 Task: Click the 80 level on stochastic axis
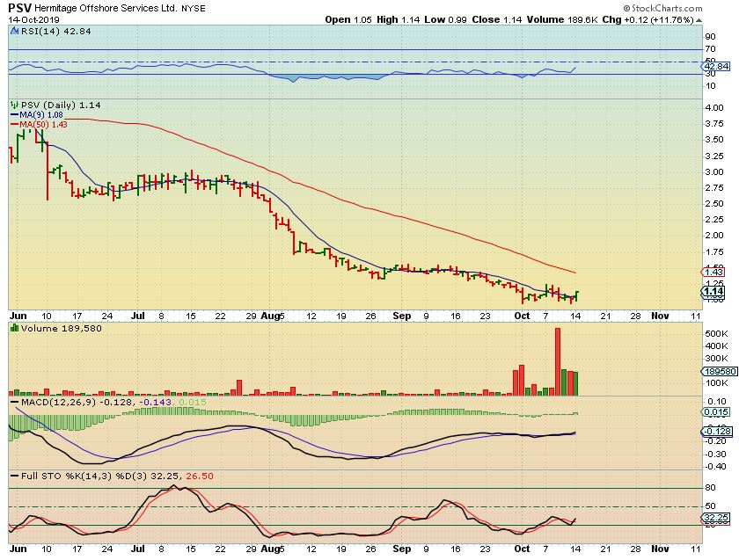[x=710, y=488]
